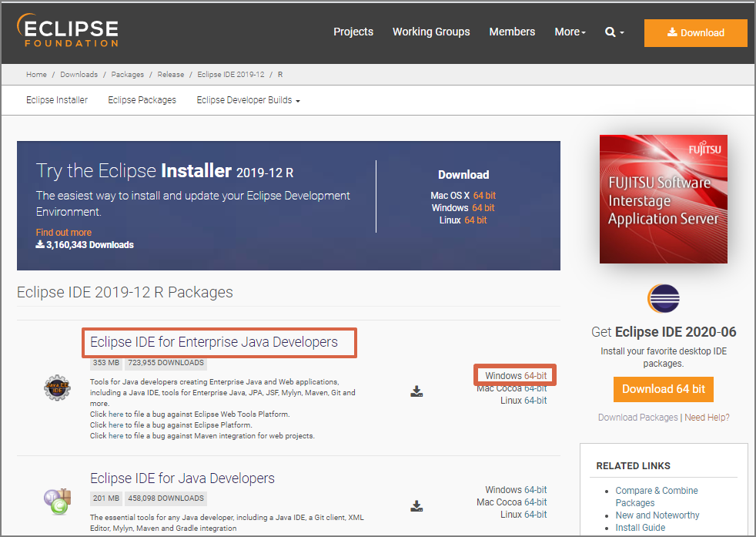The width and height of the screenshot is (756, 537).
Task: Open the Projects menu
Action: click(x=353, y=32)
